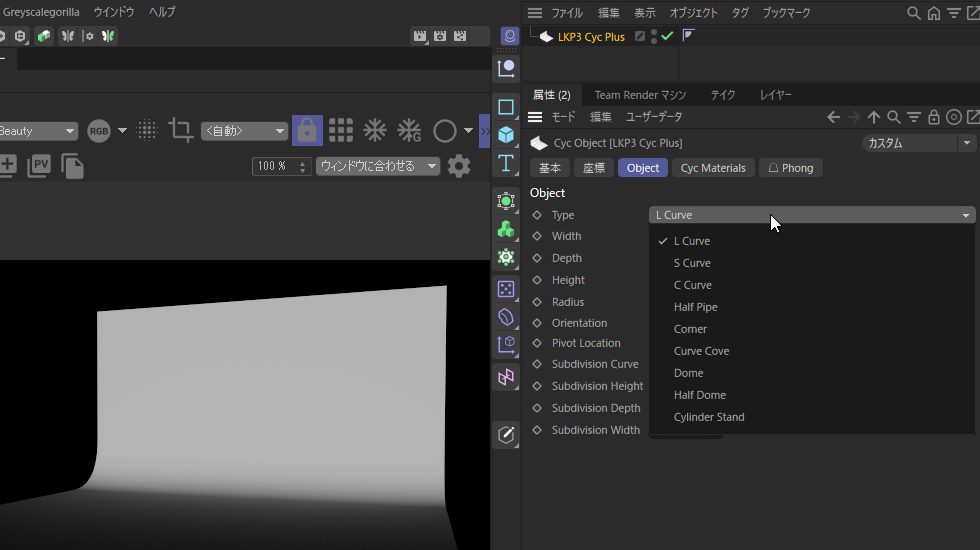Viewport: 980px width, 550px height.
Task: Click the back arrow in attributes panel
Action: 833,117
